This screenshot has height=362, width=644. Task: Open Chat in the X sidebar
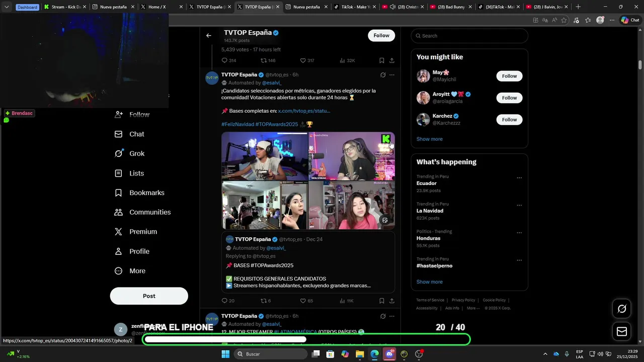click(x=129, y=134)
